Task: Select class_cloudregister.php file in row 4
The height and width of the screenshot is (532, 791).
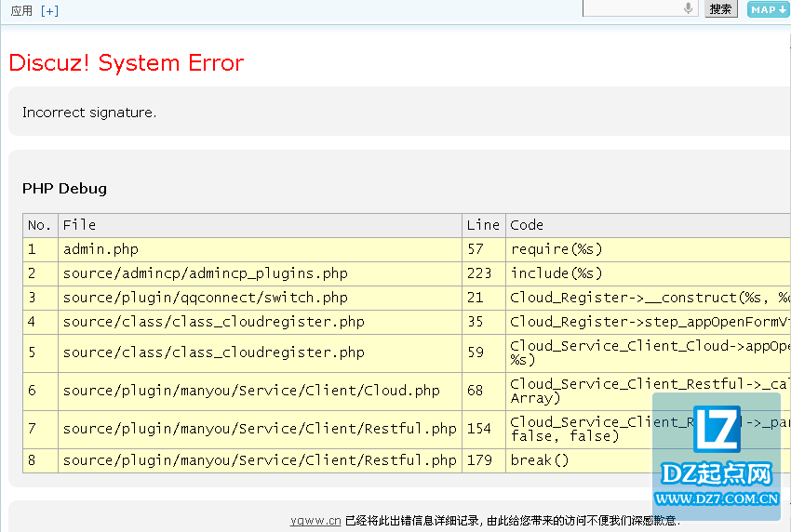Action: pyautogui.click(x=260, y=322)
